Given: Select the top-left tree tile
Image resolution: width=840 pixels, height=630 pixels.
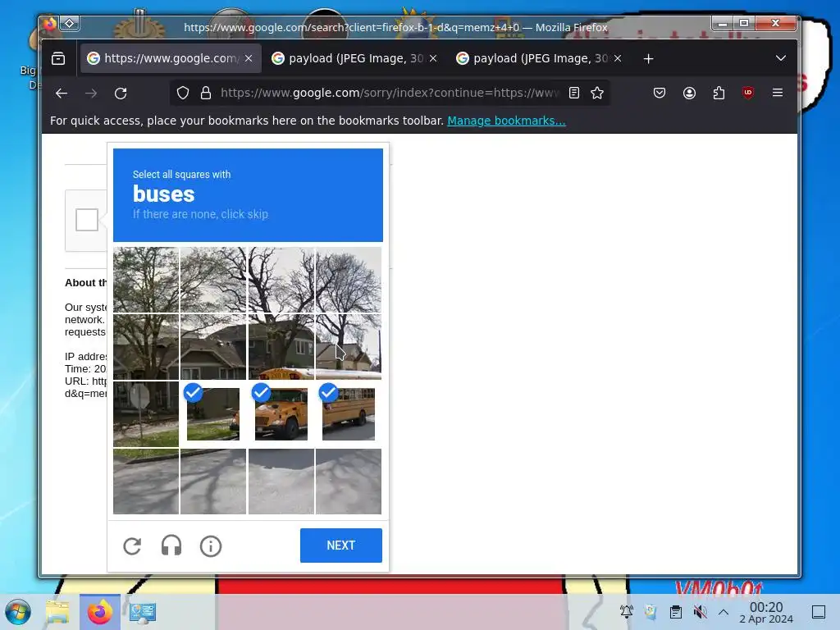Looking at the screenshot, I should tap(146, 279).
